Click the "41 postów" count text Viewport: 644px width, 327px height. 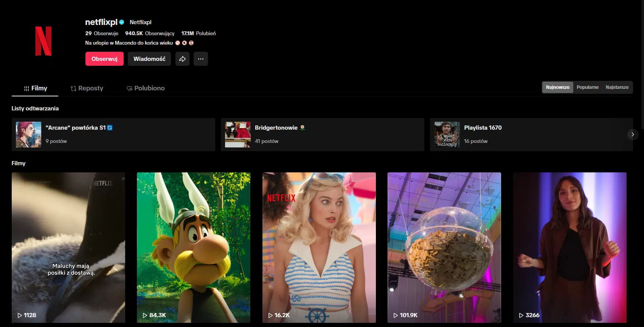(267, 141)
